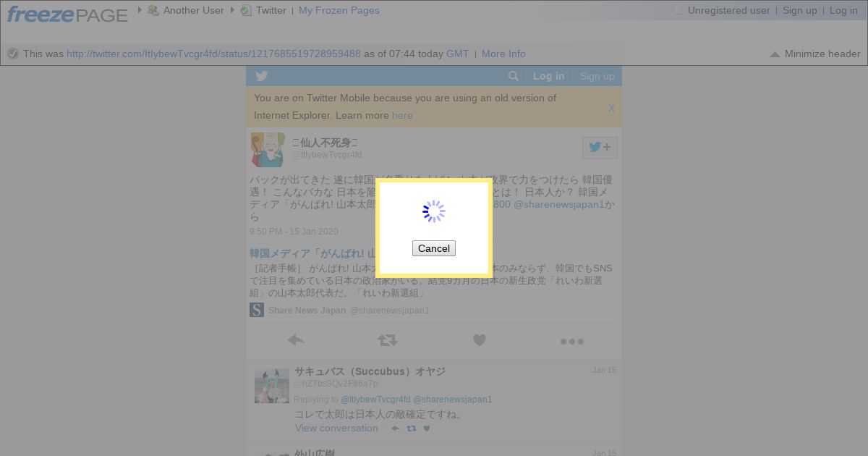The width and height of the screenshot is (868, 456).
Task: Click View conversation link
Action: [x=336, y=428]
